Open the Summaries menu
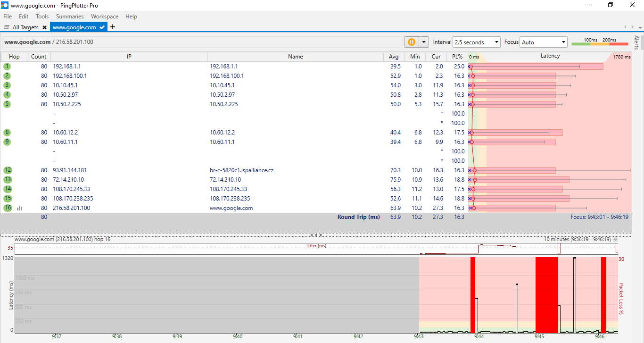 click(69, 17)
